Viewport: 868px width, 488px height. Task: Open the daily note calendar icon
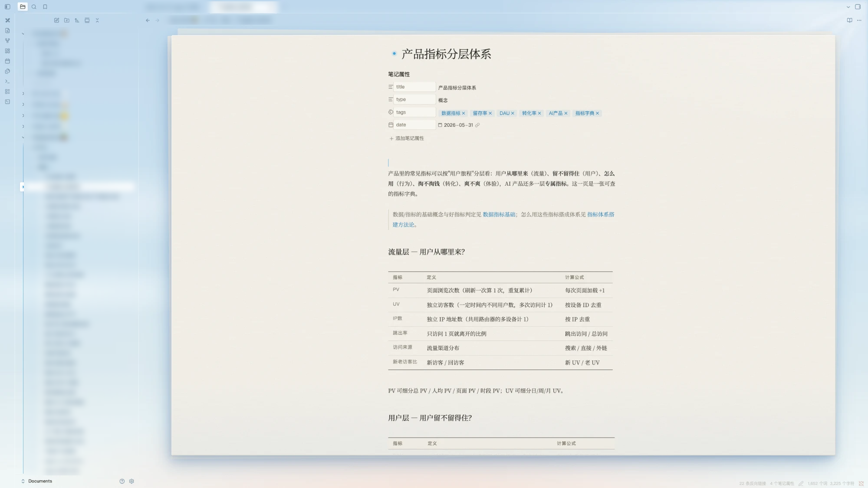pyautogui.click(x=7, y=61)
